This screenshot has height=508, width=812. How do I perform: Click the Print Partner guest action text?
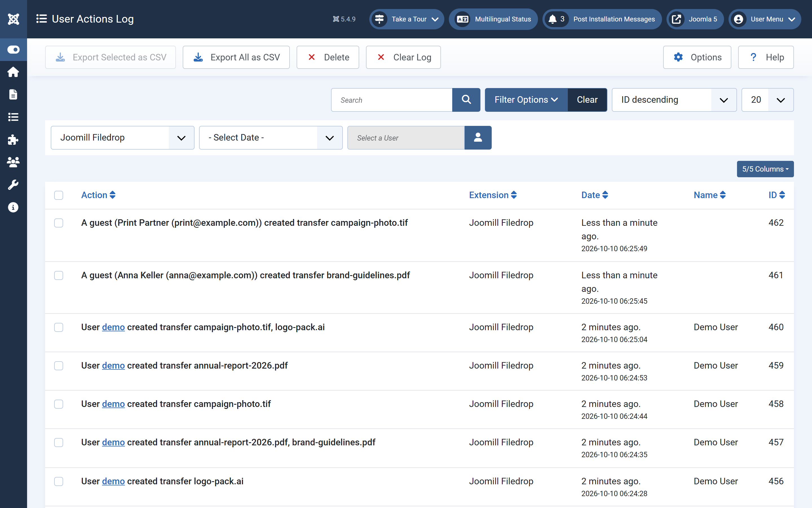[245, 223]
